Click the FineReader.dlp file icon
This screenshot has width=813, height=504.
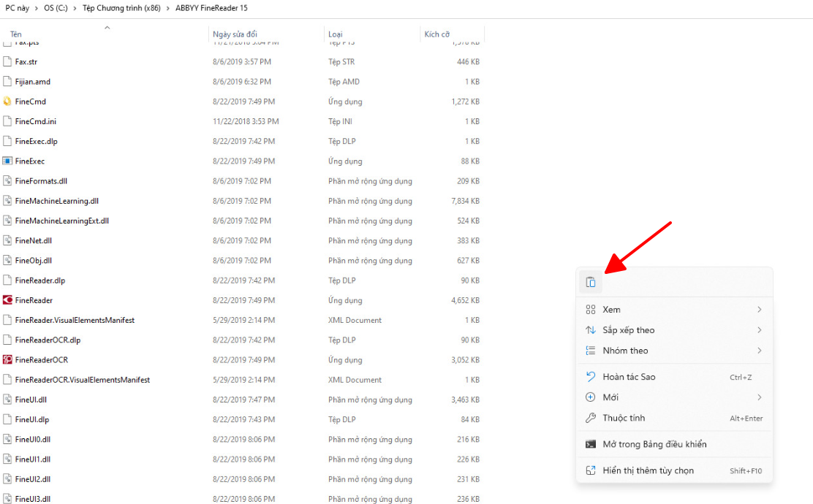coord(7,280)
